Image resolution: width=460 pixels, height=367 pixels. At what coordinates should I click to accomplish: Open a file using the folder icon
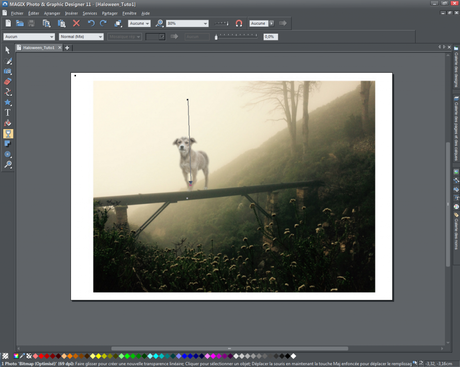(20, 23)
